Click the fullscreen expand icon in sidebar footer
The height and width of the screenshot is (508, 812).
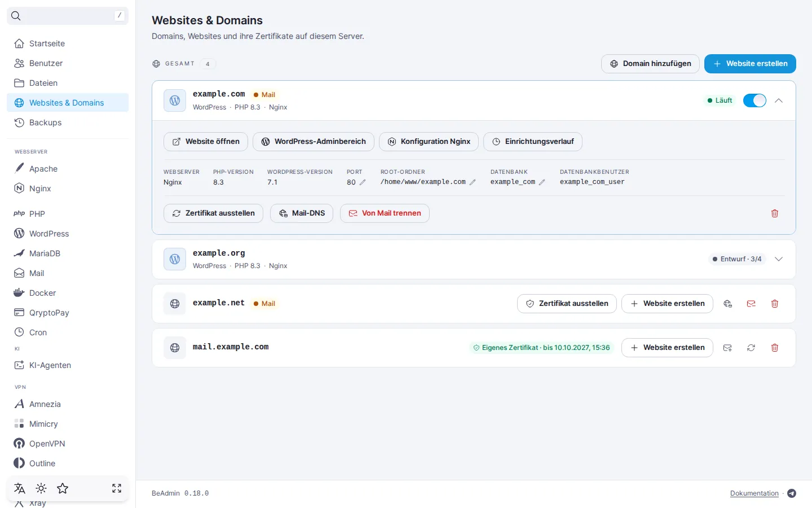[117, 488]
